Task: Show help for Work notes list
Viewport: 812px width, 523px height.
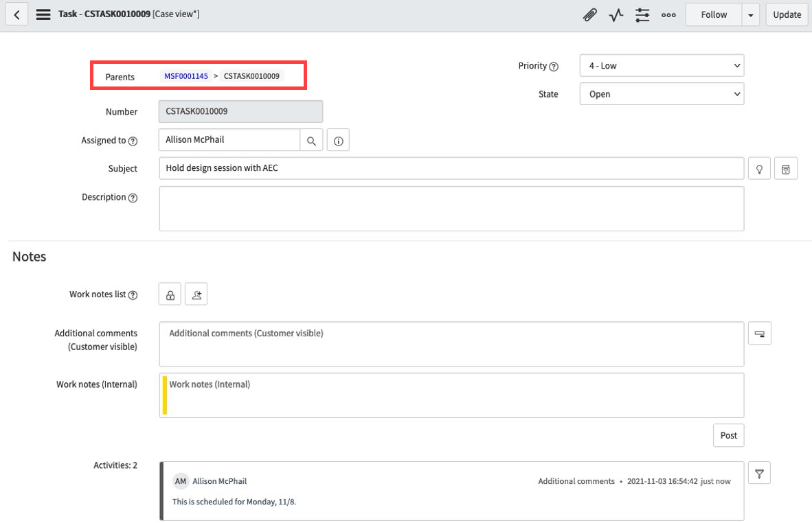Action: 133,295
